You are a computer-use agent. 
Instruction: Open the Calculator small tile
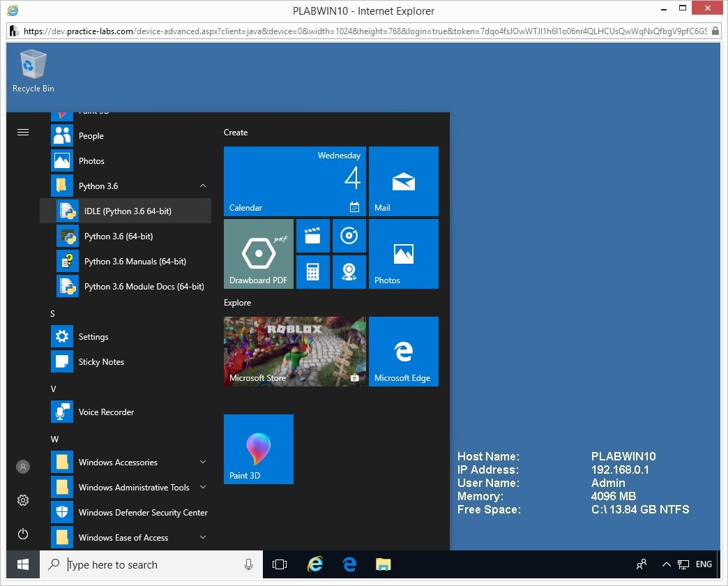point(312,272)
